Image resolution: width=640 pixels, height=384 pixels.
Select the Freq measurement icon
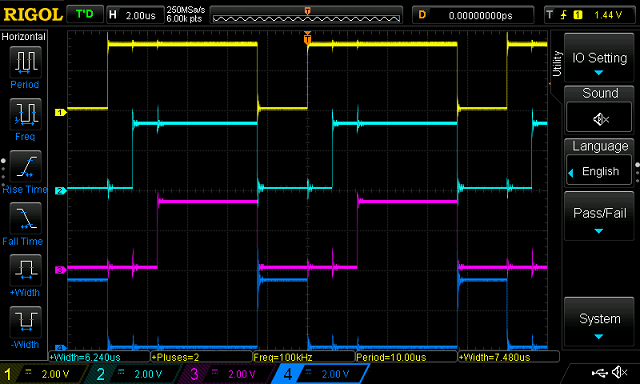click(x=25, y=114)
